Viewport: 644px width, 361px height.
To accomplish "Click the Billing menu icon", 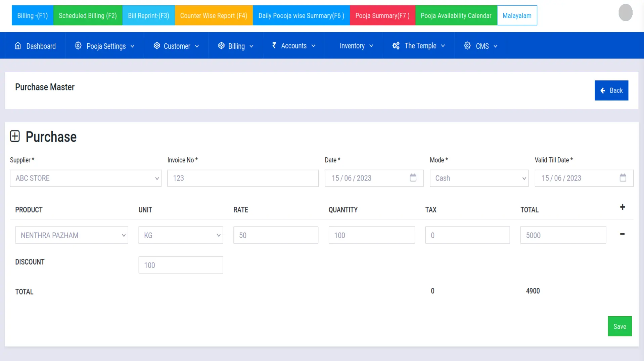I will point(221,46).
